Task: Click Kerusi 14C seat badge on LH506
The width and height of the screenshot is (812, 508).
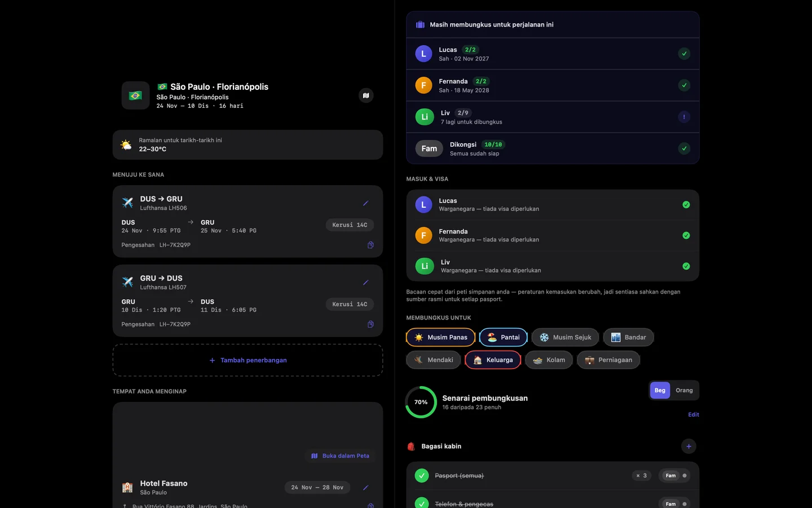Action: click(x=350, y=225)
